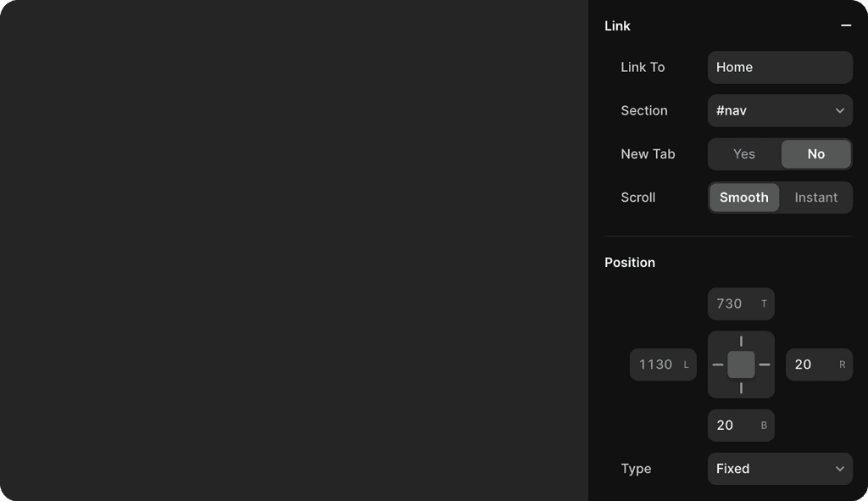Image resolution: width=868 pixels, height=501 pixels.
Task: Click the Position section header
Action: coord(630,263)
